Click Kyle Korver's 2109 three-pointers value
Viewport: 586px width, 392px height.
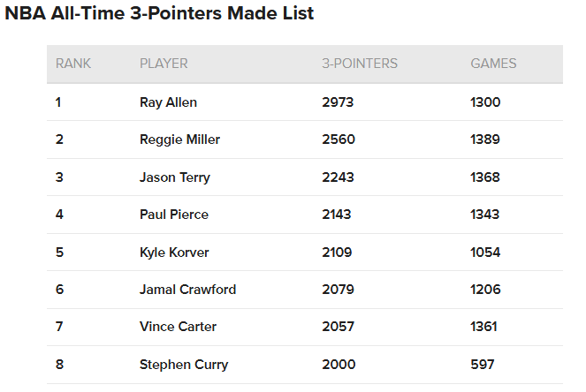pos(337,253)
